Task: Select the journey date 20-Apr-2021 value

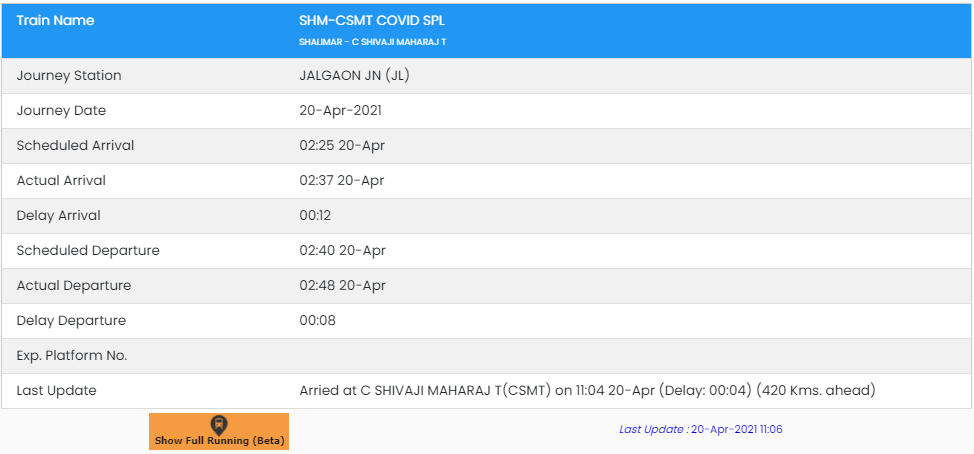Action: pyautogui.click(x=340, y=110)
